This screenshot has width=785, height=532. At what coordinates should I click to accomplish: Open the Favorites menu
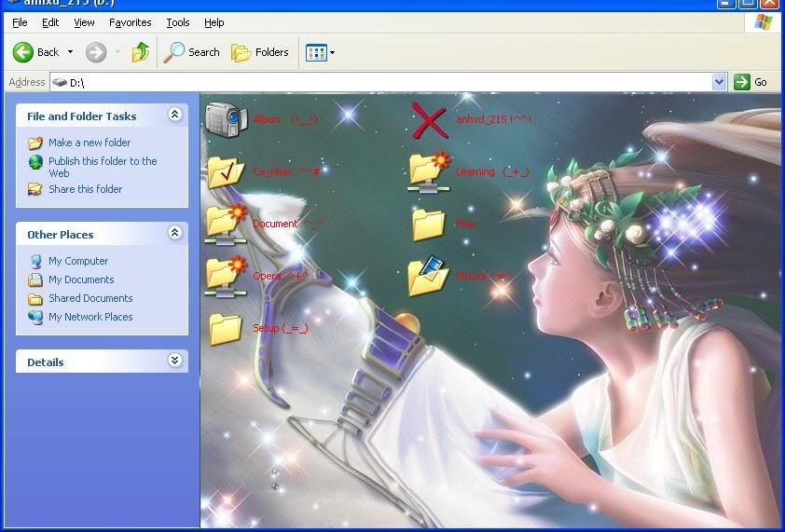[131, 22]
